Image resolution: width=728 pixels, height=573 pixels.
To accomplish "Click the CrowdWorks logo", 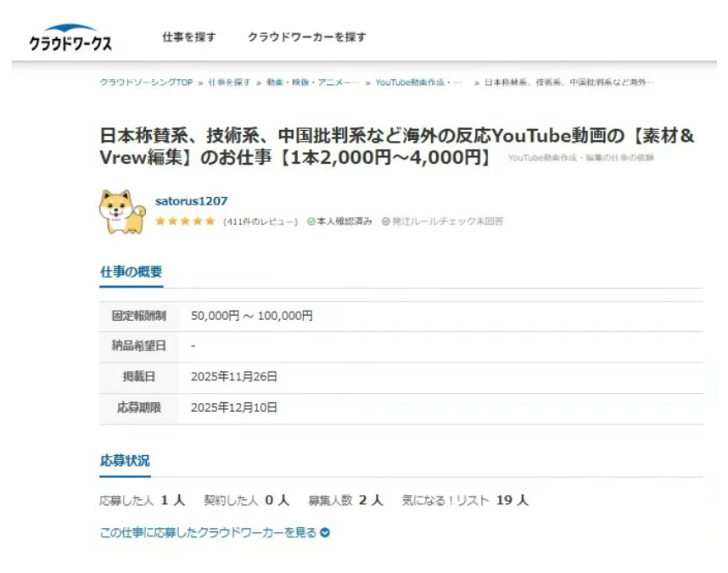I will [x=70, y=39].
